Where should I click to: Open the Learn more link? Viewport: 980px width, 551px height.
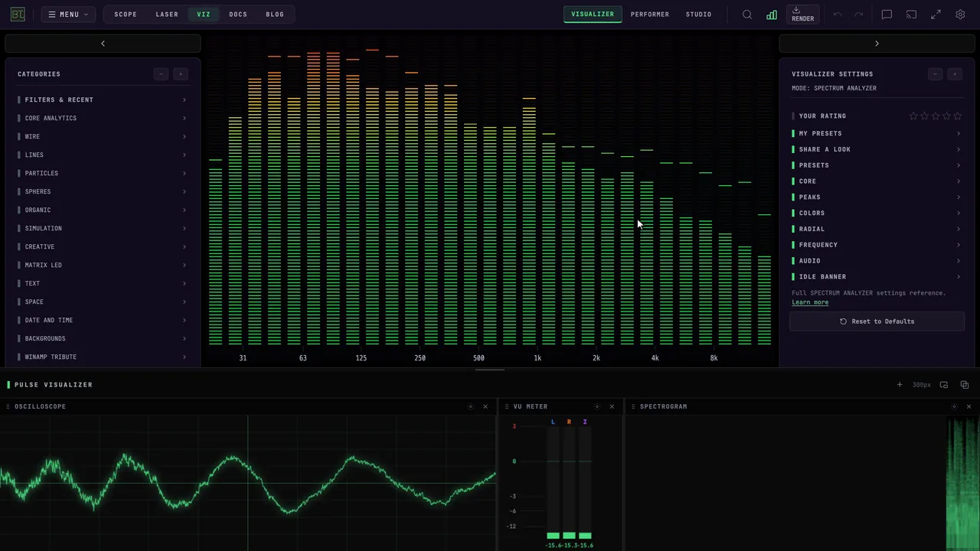810,302
